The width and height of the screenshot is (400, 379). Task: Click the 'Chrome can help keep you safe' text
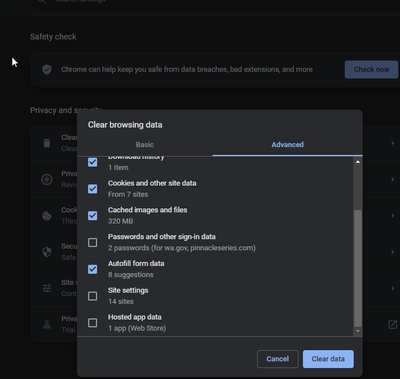[x=187, y=69]
